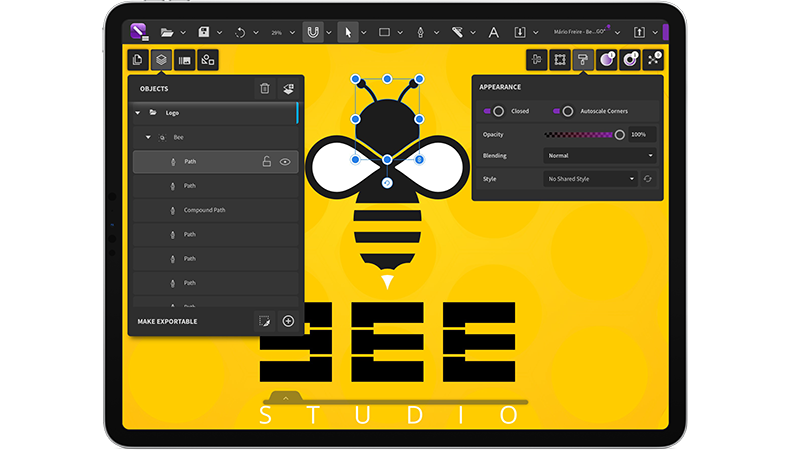Open the Alignment panel icon
Image resolution: width=790 pixels, height=450 pixels.
[x=536, y=60]
